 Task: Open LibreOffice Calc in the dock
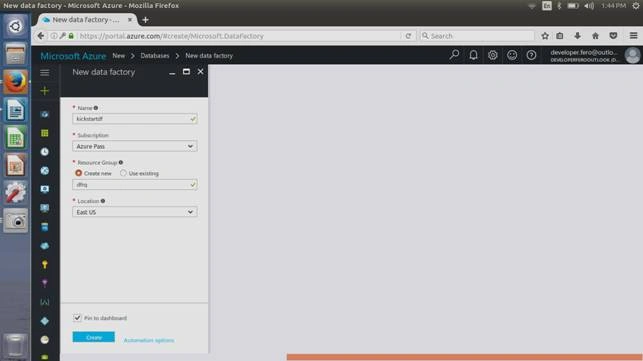[15, 138]
